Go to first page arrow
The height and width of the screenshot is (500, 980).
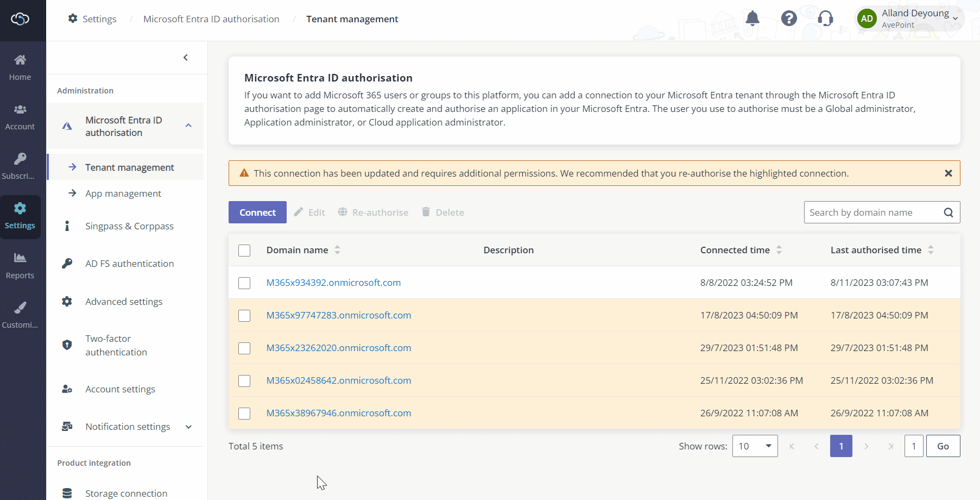pyautogui.click(x=792, y=446)
